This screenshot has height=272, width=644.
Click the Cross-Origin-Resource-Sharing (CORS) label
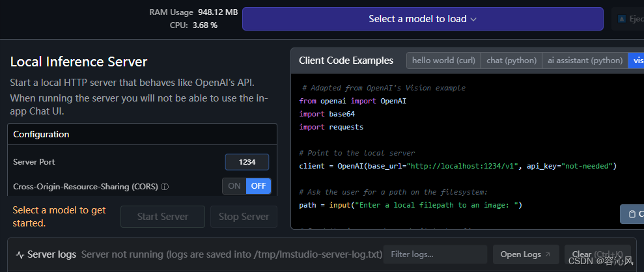85,187
